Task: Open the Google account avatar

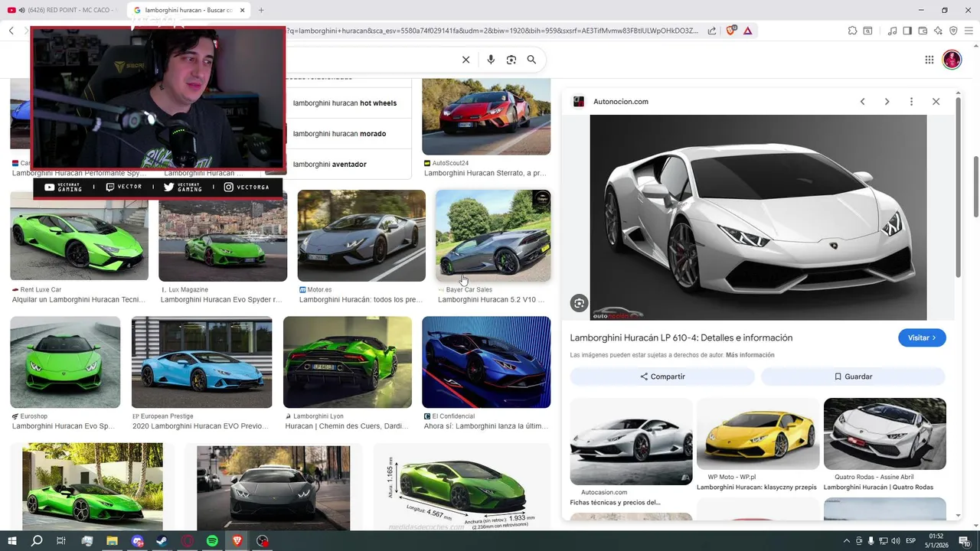Action: click(x=952, y=60)
